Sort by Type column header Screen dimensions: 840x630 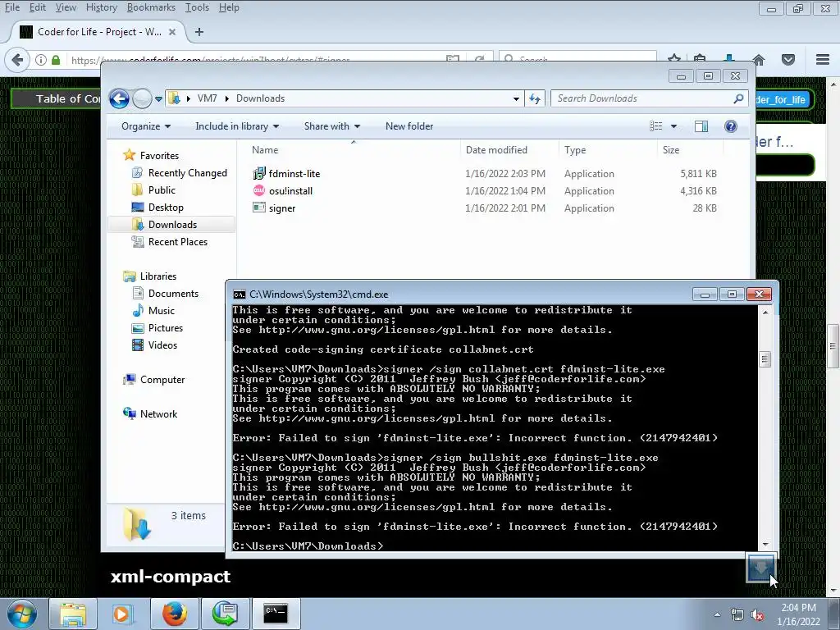[575, 150]
